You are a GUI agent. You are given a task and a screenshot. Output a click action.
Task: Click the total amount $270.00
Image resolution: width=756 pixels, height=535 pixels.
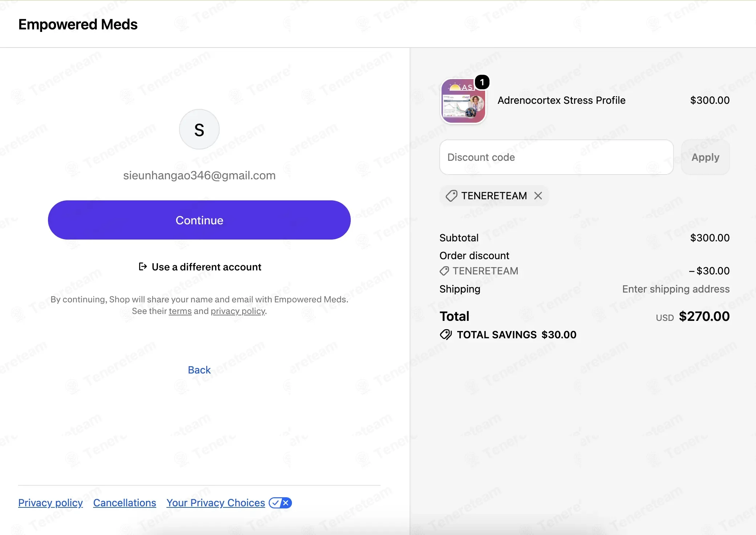[x=704, y=316]
